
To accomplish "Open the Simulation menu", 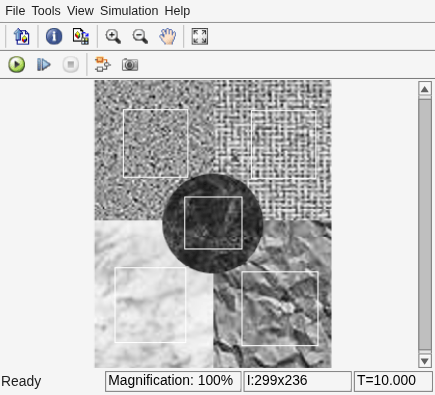I will pyautogui.click(x=129, y=11).
